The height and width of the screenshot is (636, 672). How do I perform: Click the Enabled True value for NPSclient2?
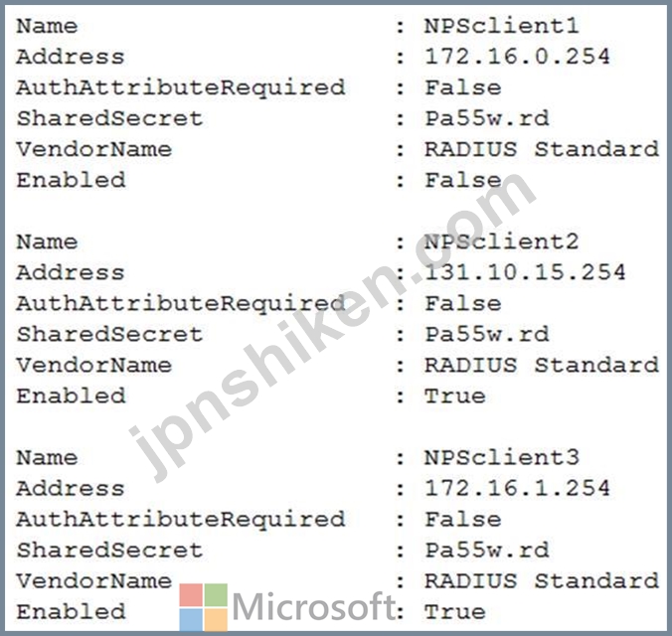point(455,396)
